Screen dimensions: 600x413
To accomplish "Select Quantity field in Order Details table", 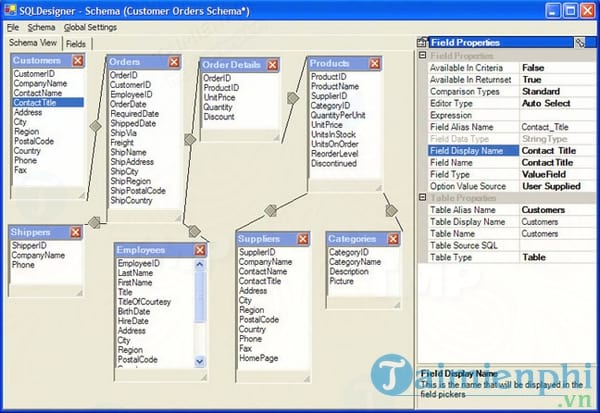I will 218,107.
